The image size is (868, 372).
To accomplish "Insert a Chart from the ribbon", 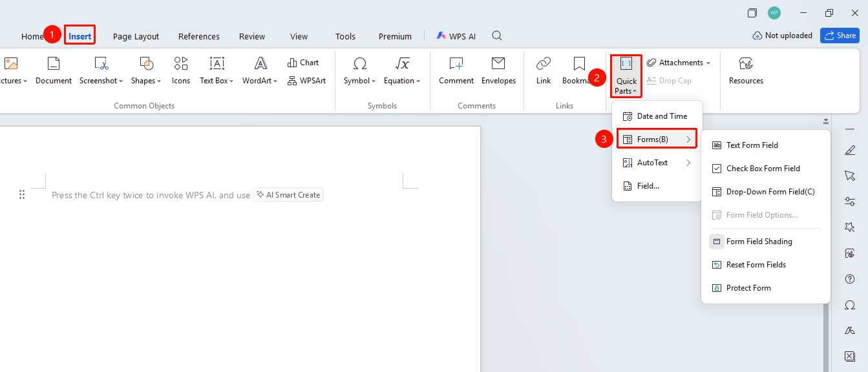I will tap(302, 63).
